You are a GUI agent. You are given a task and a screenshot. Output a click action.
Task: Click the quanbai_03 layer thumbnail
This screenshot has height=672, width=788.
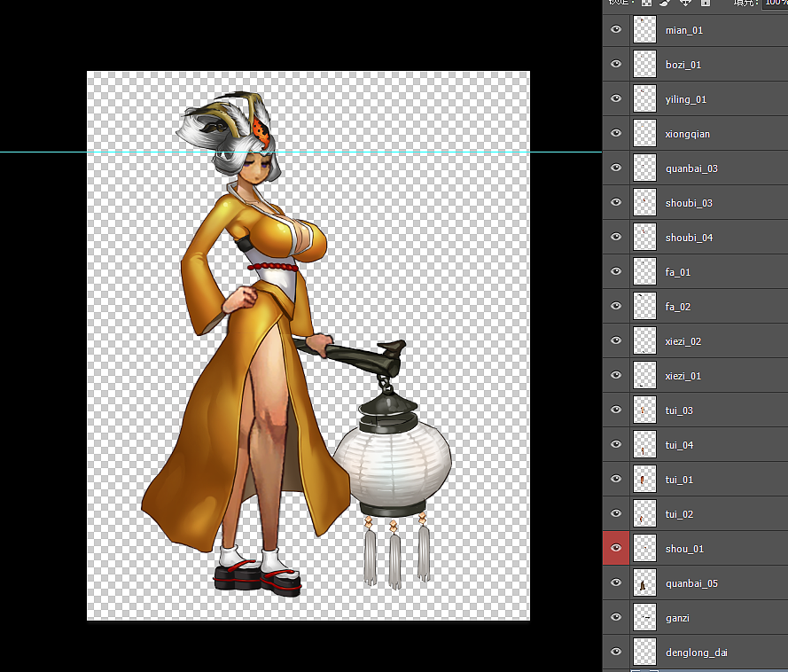644,168
